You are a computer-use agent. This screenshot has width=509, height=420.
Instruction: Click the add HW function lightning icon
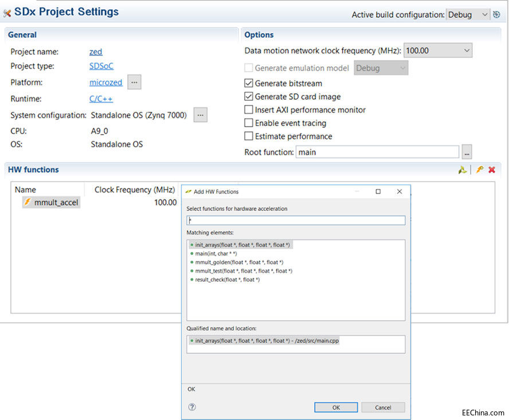point(480,170)
